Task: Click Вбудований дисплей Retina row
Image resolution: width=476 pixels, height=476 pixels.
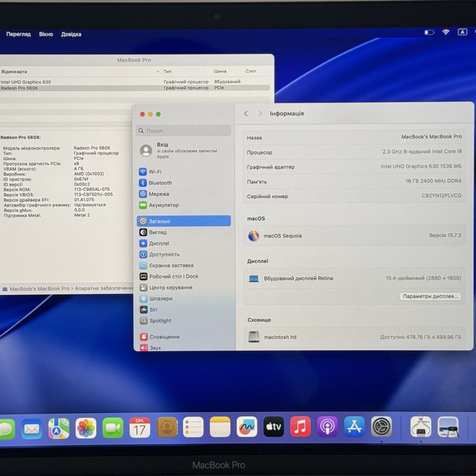Action: point(354,278)
